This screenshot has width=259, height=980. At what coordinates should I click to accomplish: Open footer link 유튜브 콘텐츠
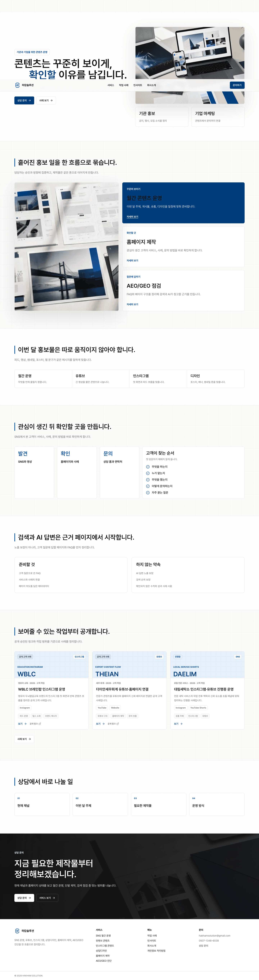pyautogui.click(x=103, y=940)
